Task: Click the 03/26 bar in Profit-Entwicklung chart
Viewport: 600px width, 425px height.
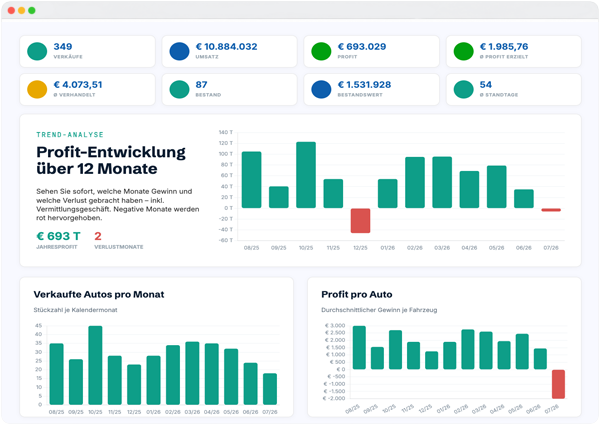Action: pyautogui.click(x=442, y=182)
